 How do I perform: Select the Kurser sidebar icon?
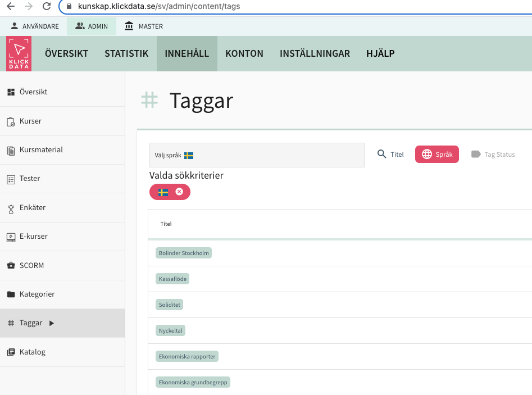10,121
